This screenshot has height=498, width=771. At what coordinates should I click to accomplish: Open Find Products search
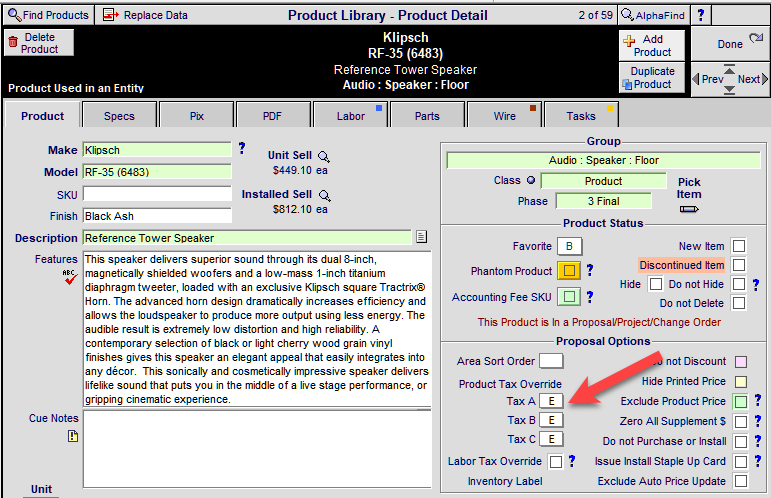(x=48, y=15)
